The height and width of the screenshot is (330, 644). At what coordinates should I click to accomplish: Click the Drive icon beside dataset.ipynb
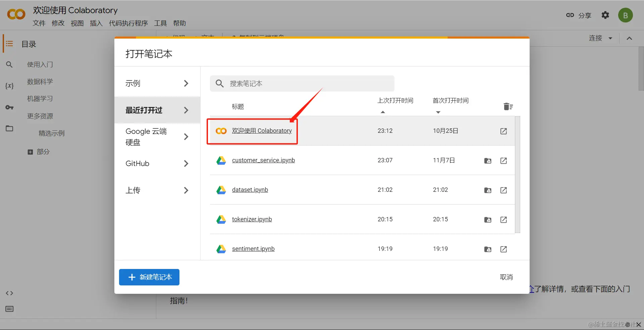[x=221, y=190]
